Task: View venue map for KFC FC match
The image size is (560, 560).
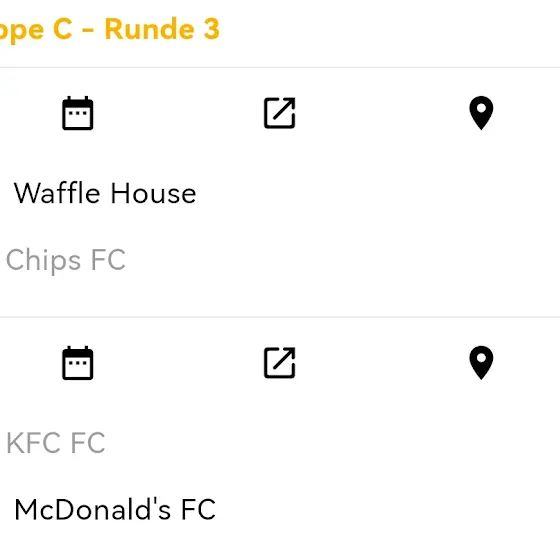Action: 481,362
